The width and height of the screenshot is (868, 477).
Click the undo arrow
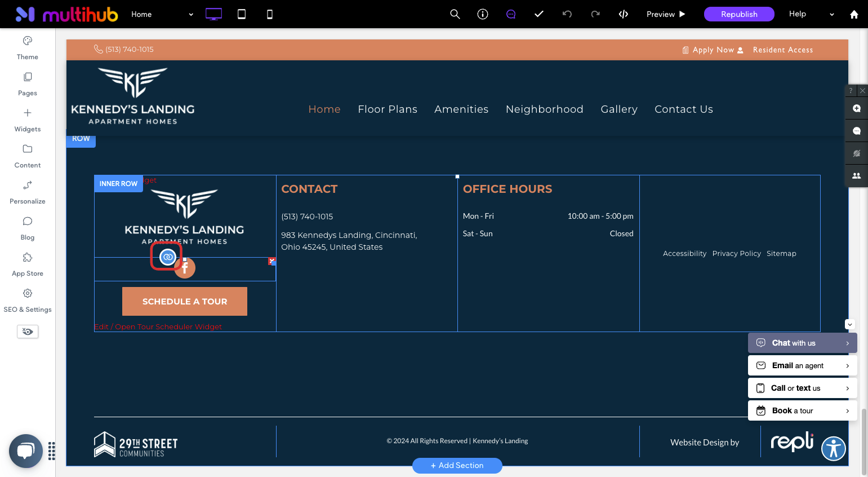[x=567, y=14]
